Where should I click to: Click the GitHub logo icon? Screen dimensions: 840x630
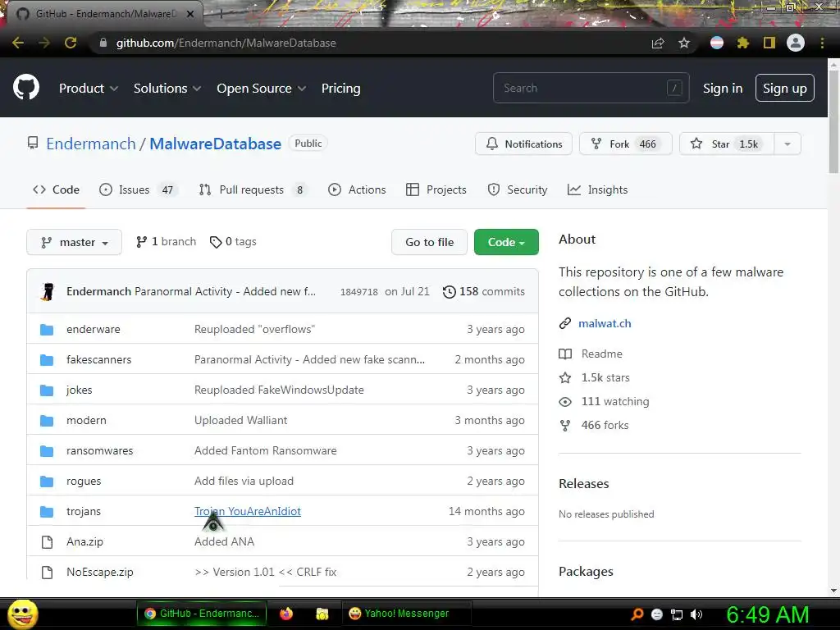point(25,87)
